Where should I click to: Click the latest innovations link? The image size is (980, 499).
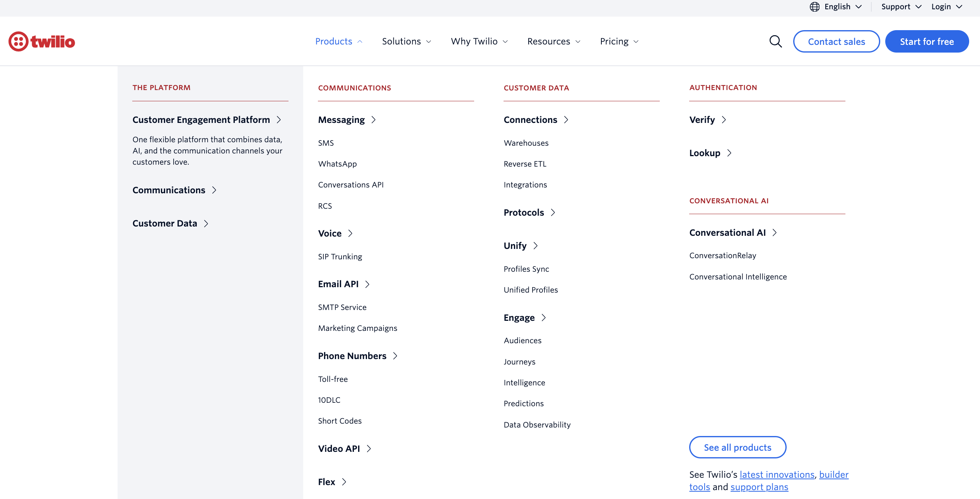777,474
